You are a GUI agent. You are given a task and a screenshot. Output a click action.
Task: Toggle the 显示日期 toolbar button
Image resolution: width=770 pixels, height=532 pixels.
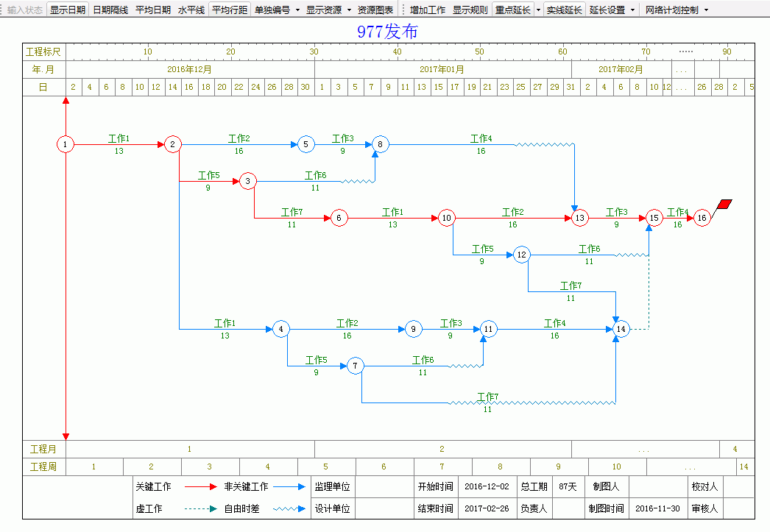click(68, 10)
